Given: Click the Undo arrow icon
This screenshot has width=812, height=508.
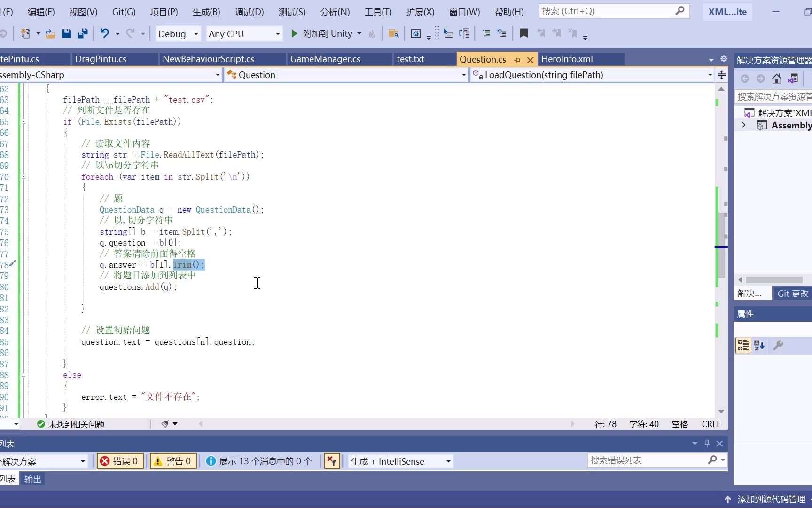Looking at the screenshot, I should coord(104,33).
